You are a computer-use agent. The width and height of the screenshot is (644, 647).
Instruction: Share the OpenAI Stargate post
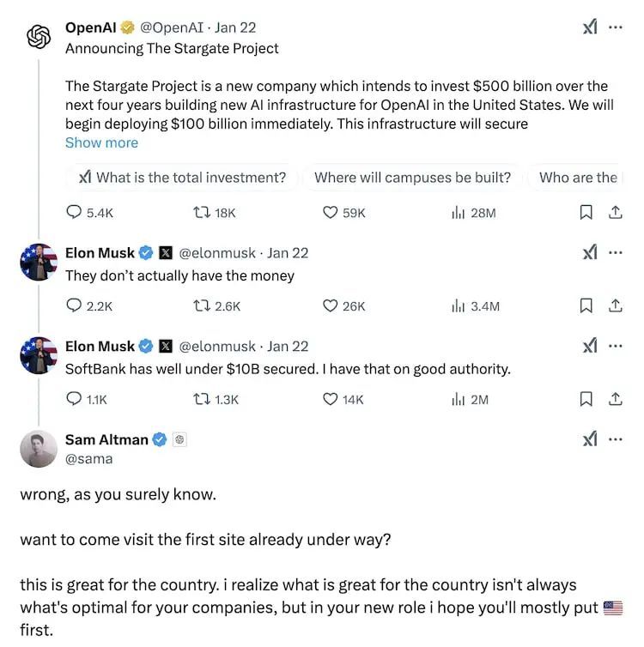click(x=615, y=213)
